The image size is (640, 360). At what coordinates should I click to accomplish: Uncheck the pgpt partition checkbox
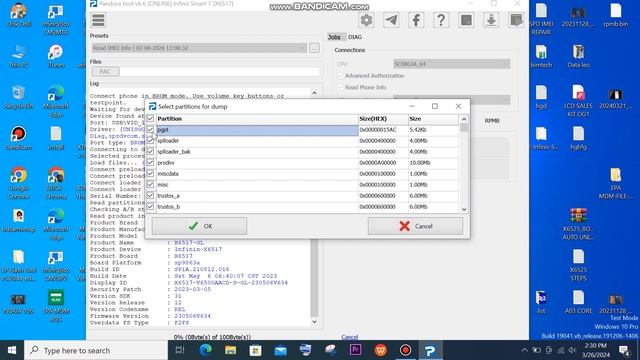pos(150,130)
